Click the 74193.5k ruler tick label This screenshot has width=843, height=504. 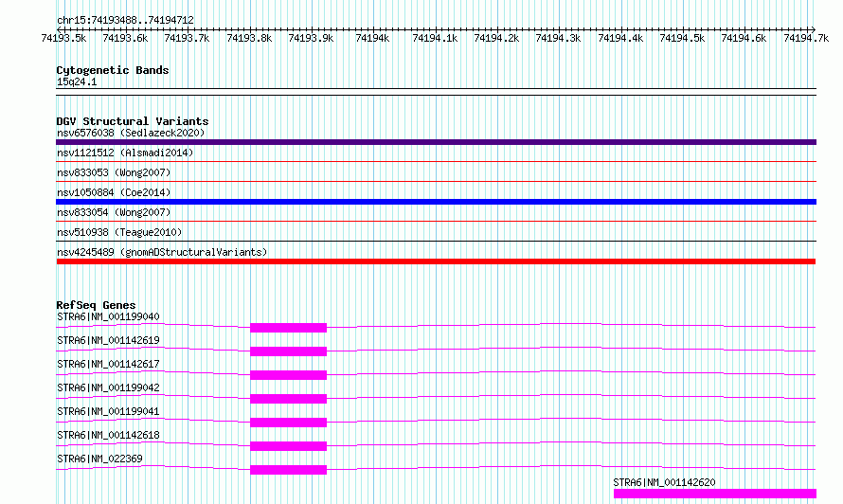coord(63,38)
